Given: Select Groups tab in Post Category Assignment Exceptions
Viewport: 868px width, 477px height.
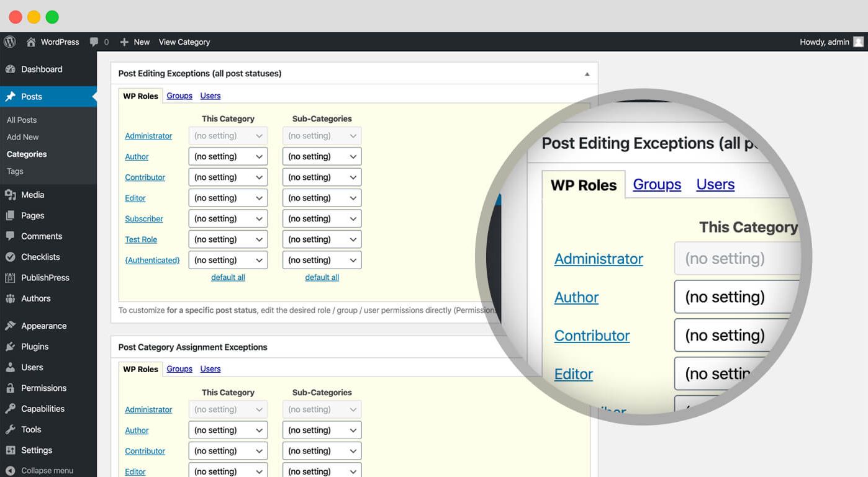Looking at the screenshot, I should tap(179, 368).
